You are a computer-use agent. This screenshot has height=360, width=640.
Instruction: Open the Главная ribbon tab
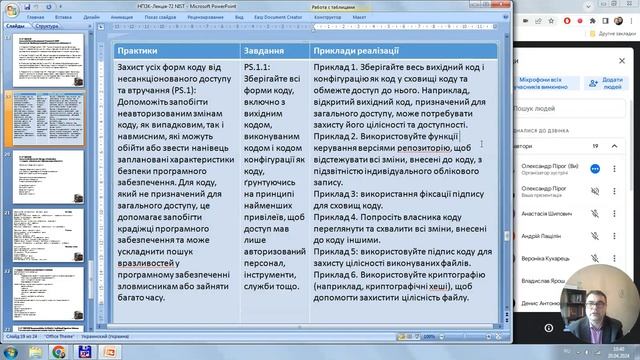click(x=36, y=17)
